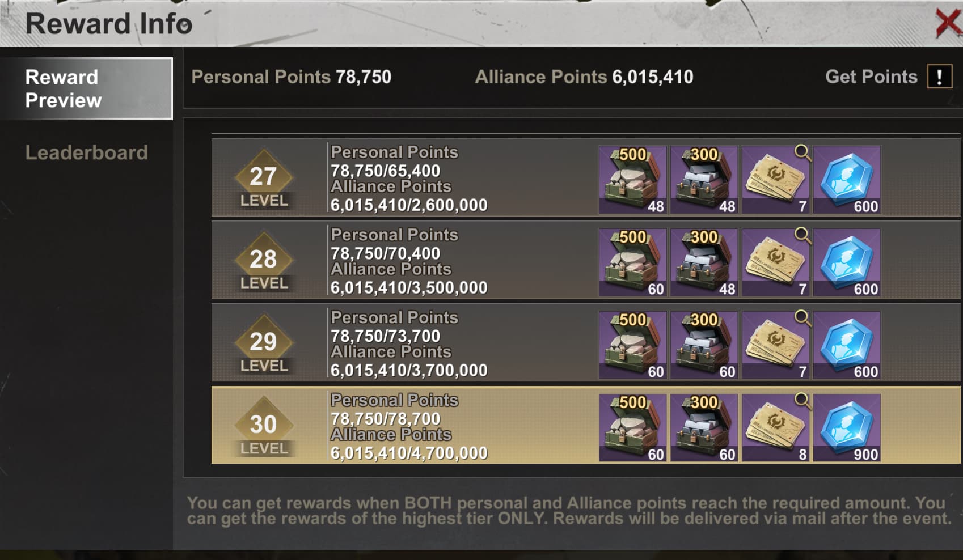Image resolution: width=963 pixels, height=560 pixels.
Task: Click the Level 29 iron chest reward row entry
Action: pyautogui.click(x=704, y=345)
